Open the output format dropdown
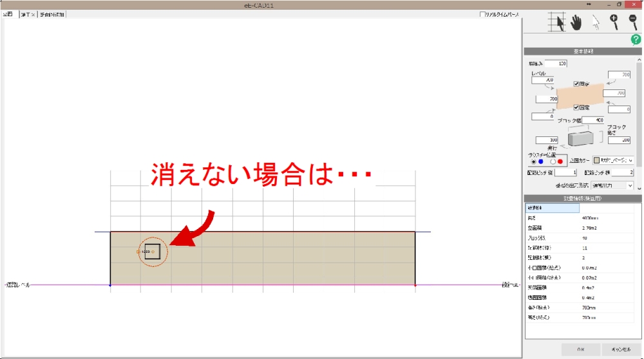The height and width of the screenshot is (359, 644). [612, 185]
